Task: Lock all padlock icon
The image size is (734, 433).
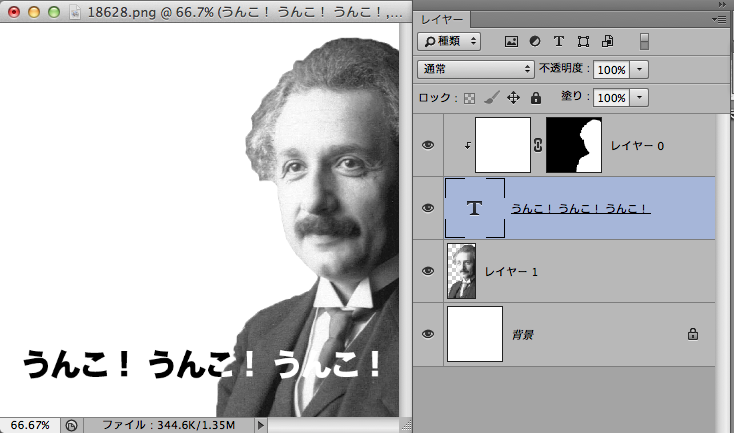Action: click(536, 97)
